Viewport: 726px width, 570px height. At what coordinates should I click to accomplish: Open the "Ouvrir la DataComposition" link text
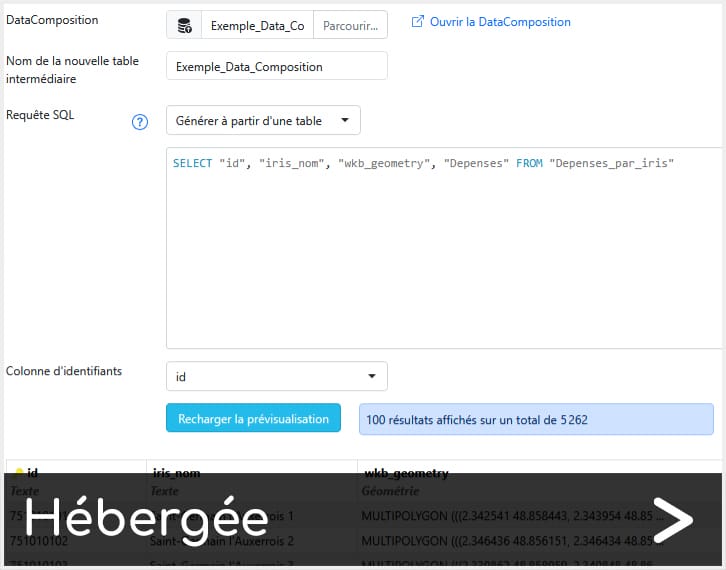[500, 22]
